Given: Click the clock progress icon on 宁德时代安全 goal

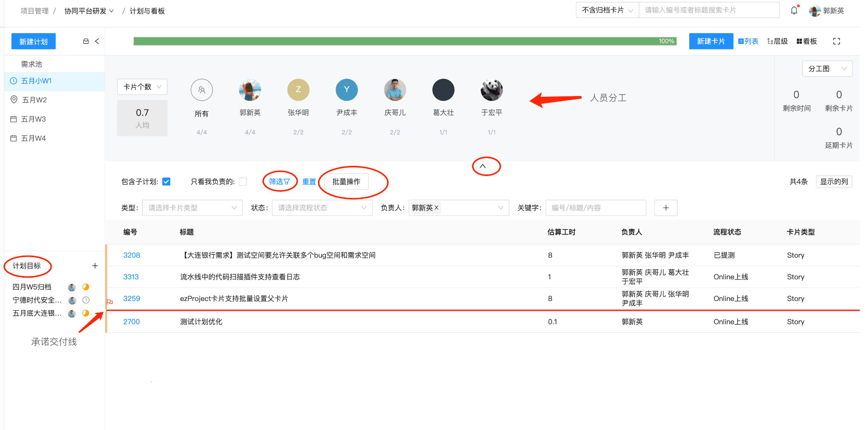Looking at the screenshot, I should click(x=85, y=300).
